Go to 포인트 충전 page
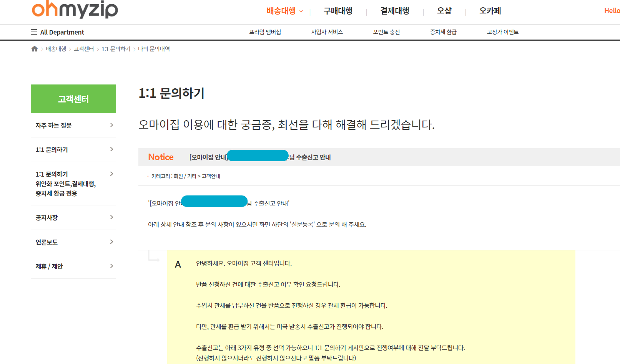Image resolution: width=620 pixels, height=364 pixels. pyautogui.click(x=387, y=32)
